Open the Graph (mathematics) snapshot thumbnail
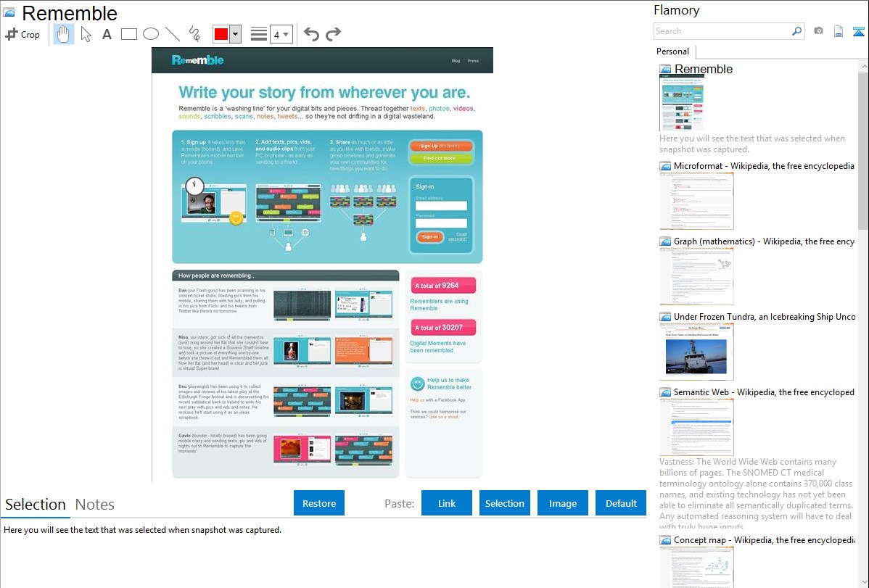Viewport: 869px width, 588px height. pos(696,276)
